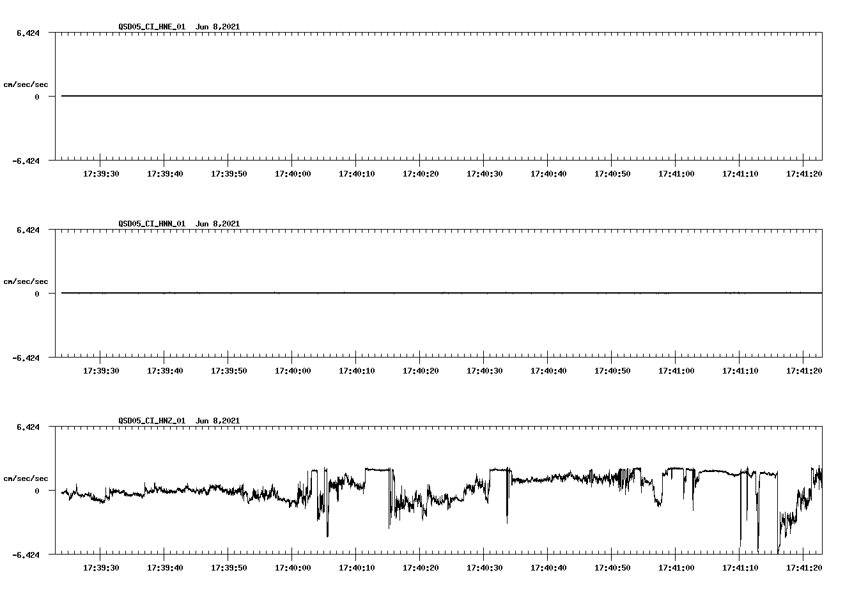Click the QSD05_CI_HNE_01 channel title

pyautogui.click(x=152, y=27)
